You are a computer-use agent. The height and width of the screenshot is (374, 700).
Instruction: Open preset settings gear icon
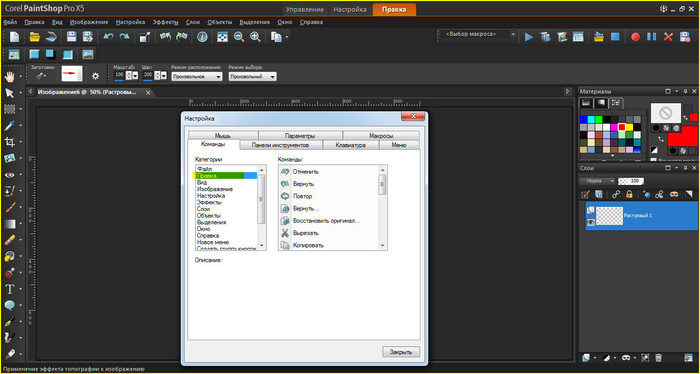pos(95,76)
